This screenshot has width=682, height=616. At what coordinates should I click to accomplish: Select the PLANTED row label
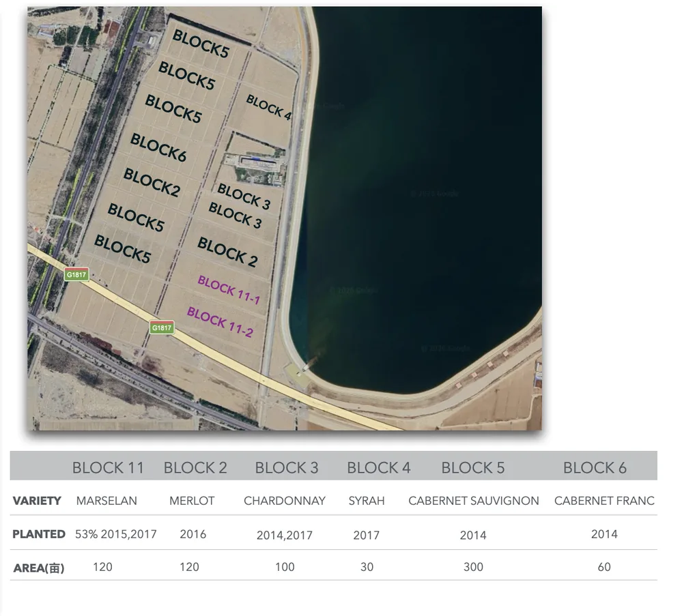(39, 534)
